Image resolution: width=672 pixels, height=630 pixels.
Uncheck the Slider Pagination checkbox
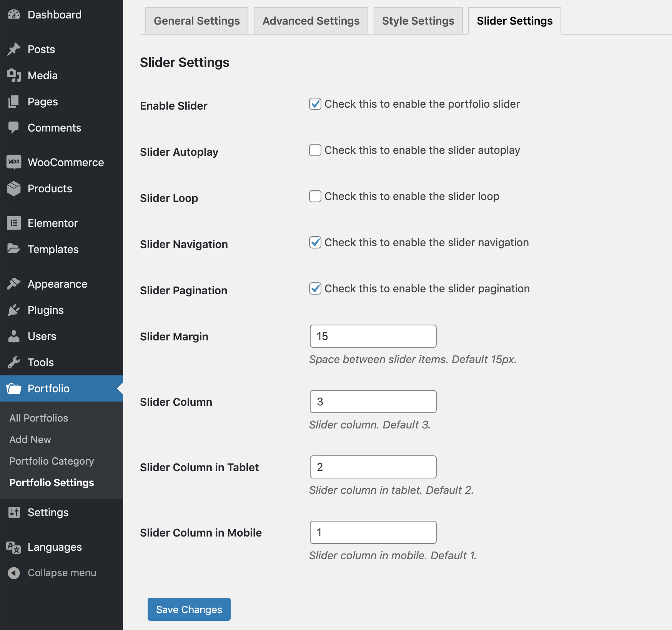[x=315, y=288]
